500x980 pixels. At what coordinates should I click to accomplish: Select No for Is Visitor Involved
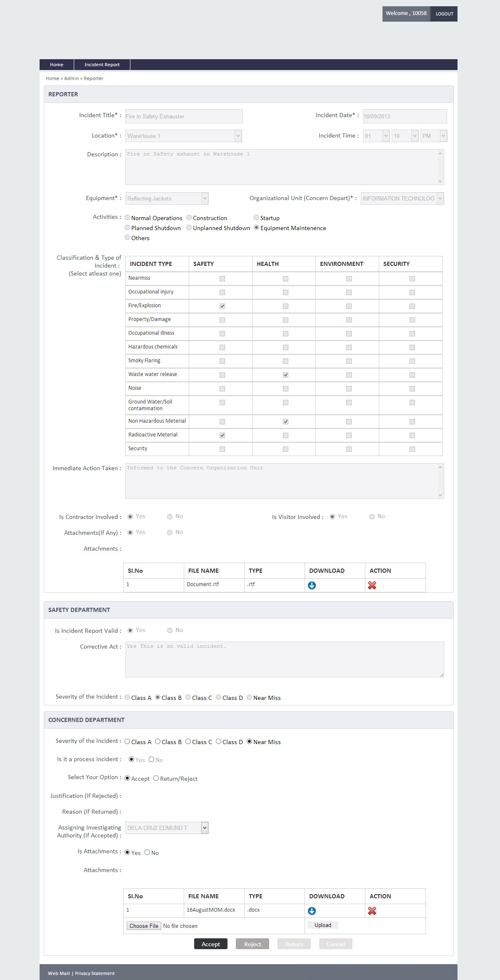point(372,516)
